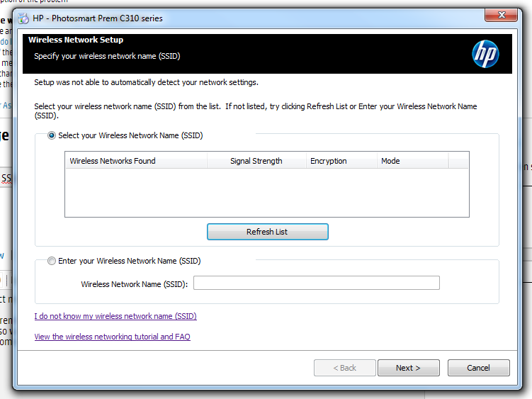This screenshot has height=399, width=532.
Task: Click the 'Setup was not able to automatically detect' message
Action: [146, 82]
